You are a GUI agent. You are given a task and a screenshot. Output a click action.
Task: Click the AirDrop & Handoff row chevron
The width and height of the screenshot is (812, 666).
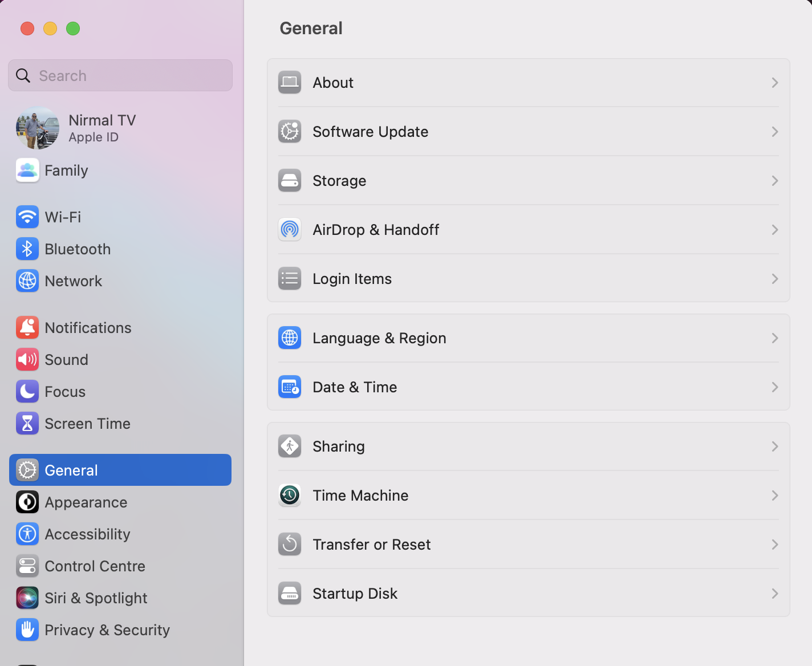pyautogui.click(x=775, y=230)
